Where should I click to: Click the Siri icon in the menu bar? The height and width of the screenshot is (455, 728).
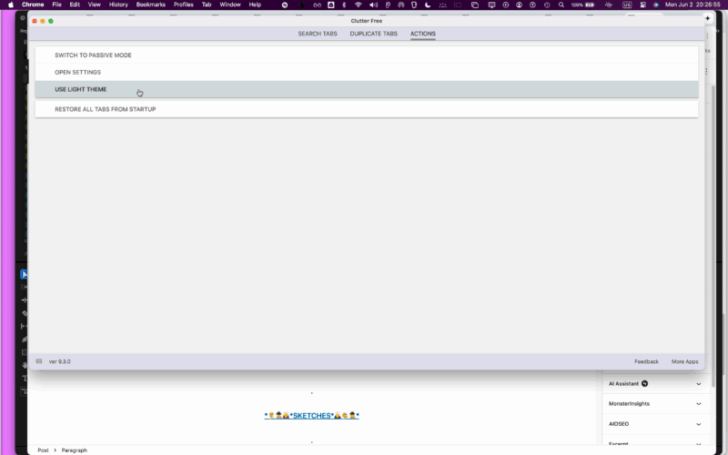pyautogui.click(x=656, y=5)
